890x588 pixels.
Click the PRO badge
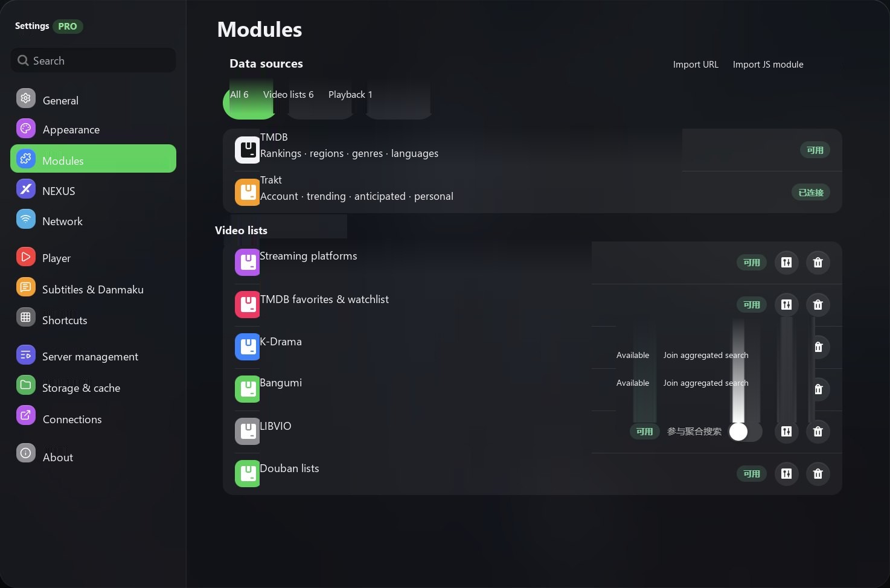pyautogui.click(x=68, y=27)
